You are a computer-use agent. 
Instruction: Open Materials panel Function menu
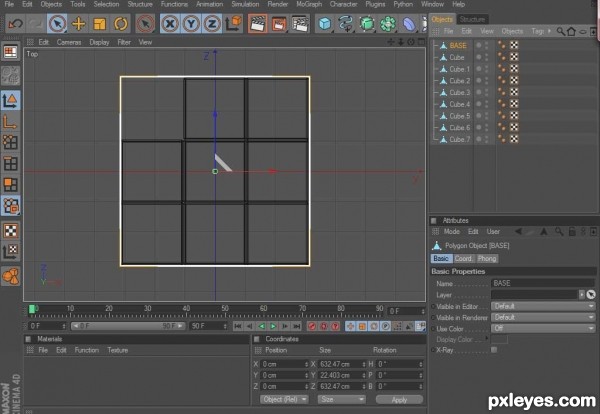[x=86, y=350]
